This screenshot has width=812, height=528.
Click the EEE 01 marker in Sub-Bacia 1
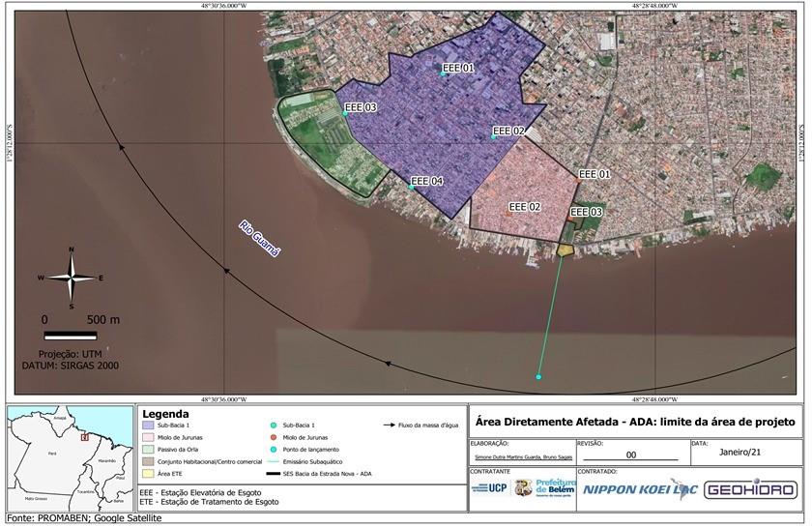[x=444, y=73]
